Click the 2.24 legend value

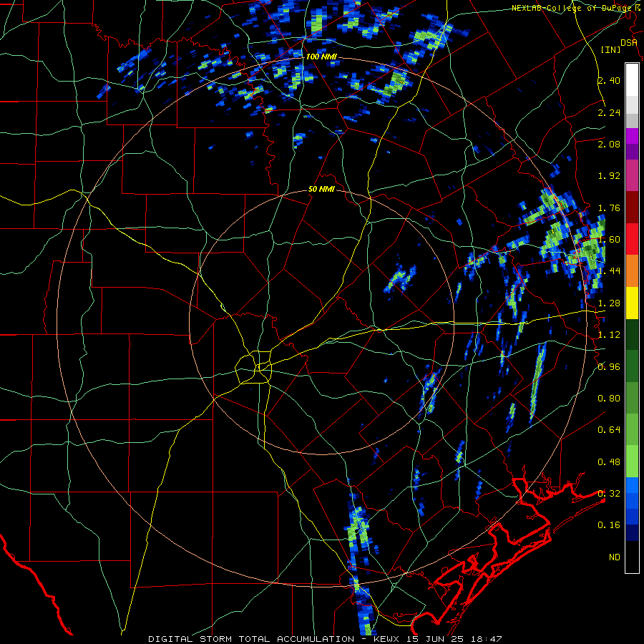(609, 112)
